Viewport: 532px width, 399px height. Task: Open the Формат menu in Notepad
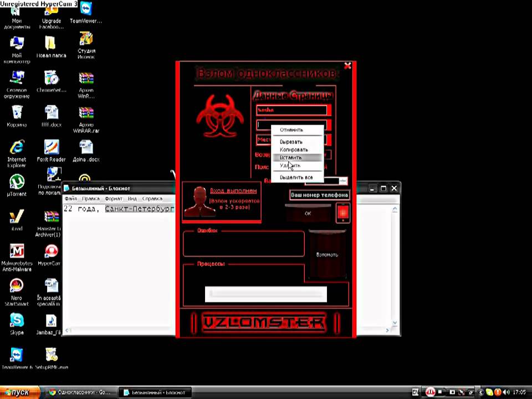(x=113, y=198)
